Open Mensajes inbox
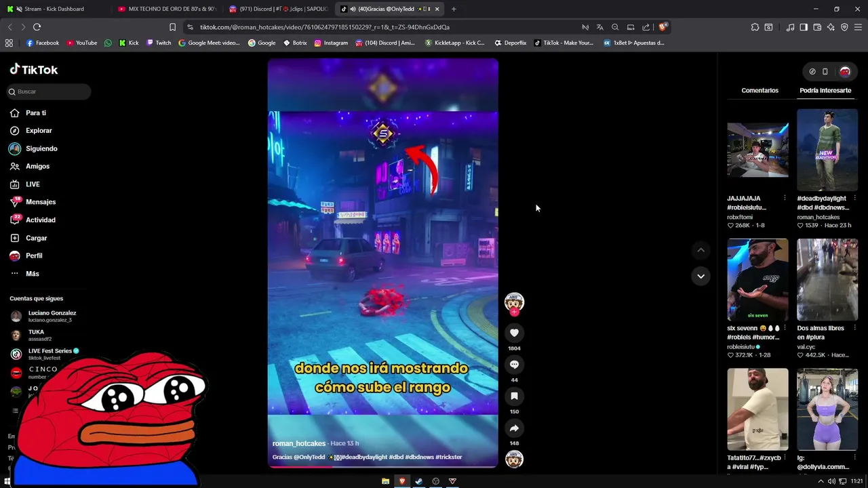The height and width of the screenshot is (488, 868). [x=33, y=202]
